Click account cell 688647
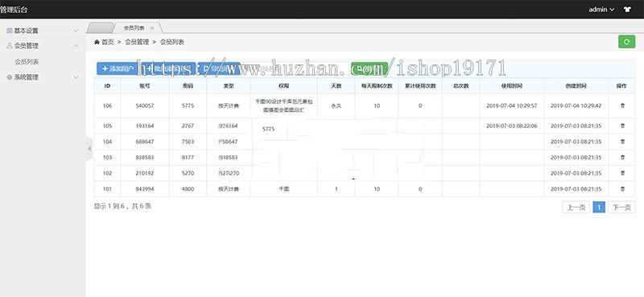This screenshot has width=644, height=297. tap(145, 142)
